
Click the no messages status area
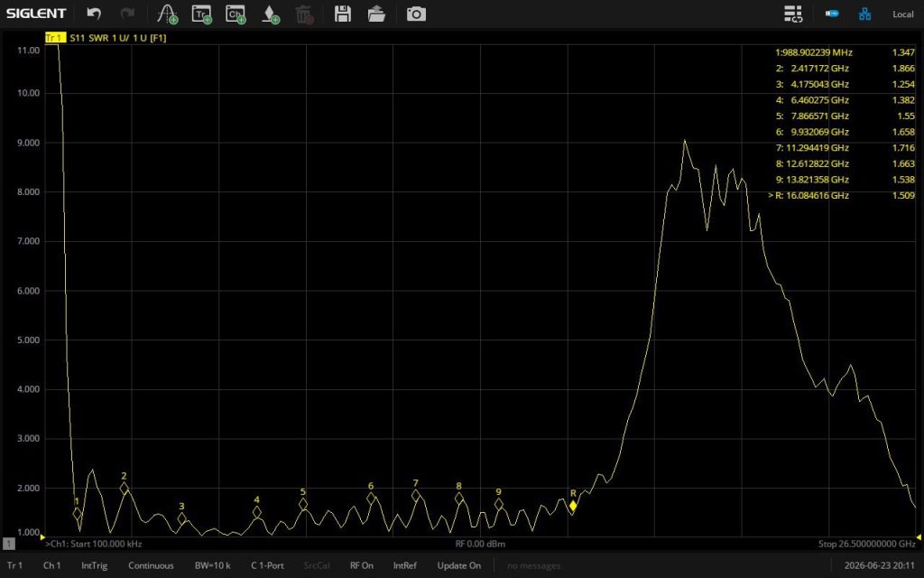tap(533, 565)
